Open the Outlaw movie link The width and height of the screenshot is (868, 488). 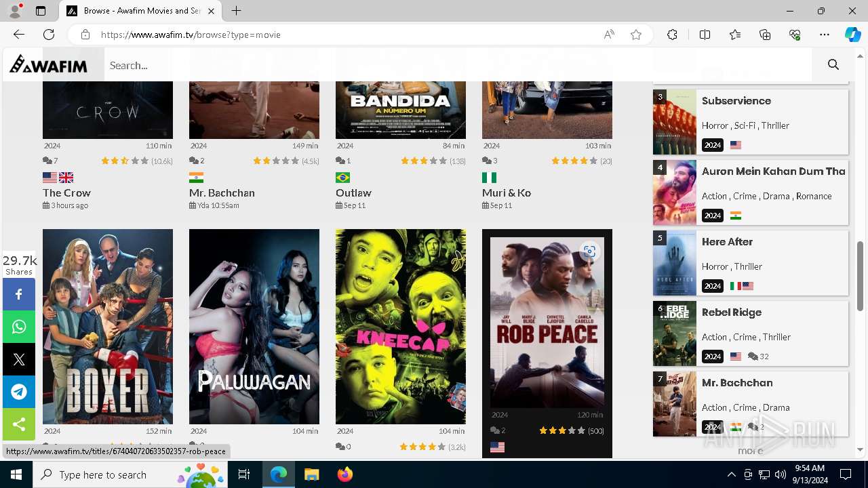click(353, 192)
